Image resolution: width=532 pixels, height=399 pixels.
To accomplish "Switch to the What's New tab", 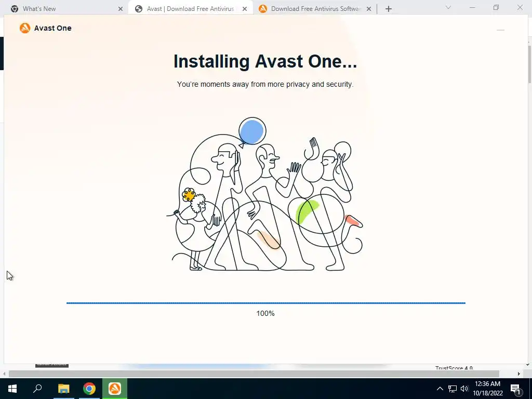I will (66, 9).
